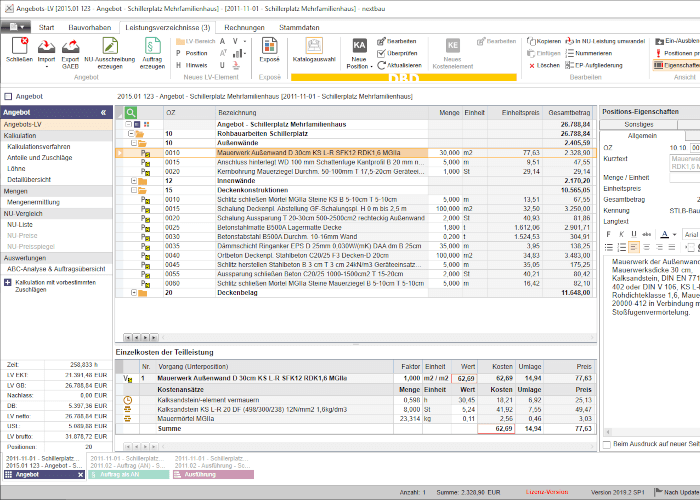
Task: Open the Stammdaten tab
Action: click(299, 28)
